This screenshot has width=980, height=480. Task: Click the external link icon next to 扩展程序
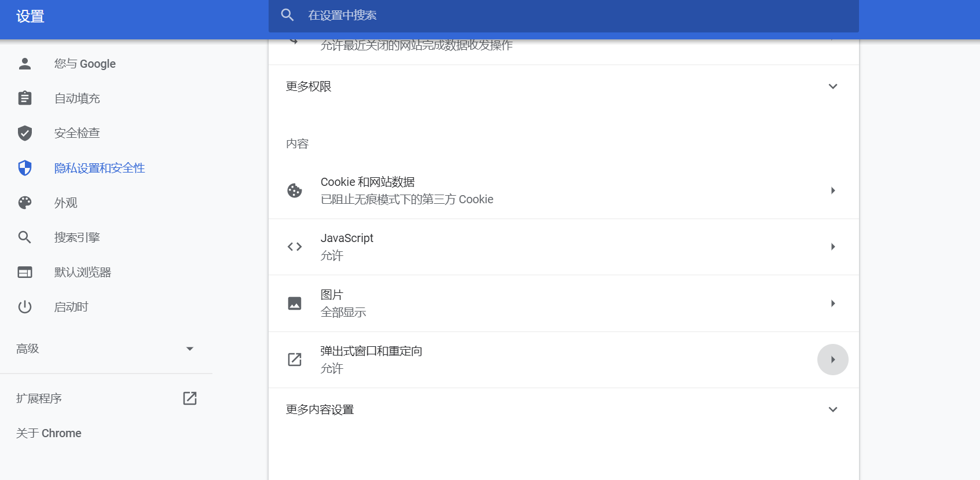click(190, 398)
